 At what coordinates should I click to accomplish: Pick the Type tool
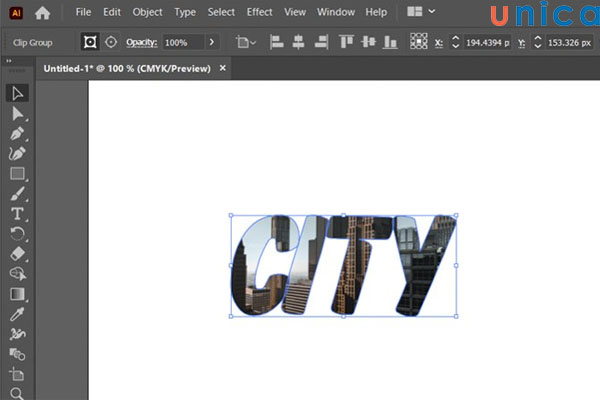tap(17, 214)
